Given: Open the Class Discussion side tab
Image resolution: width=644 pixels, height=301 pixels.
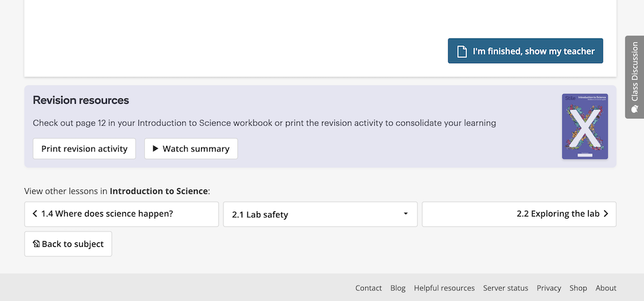Looking at the screenshot, I should click(634, 77).
